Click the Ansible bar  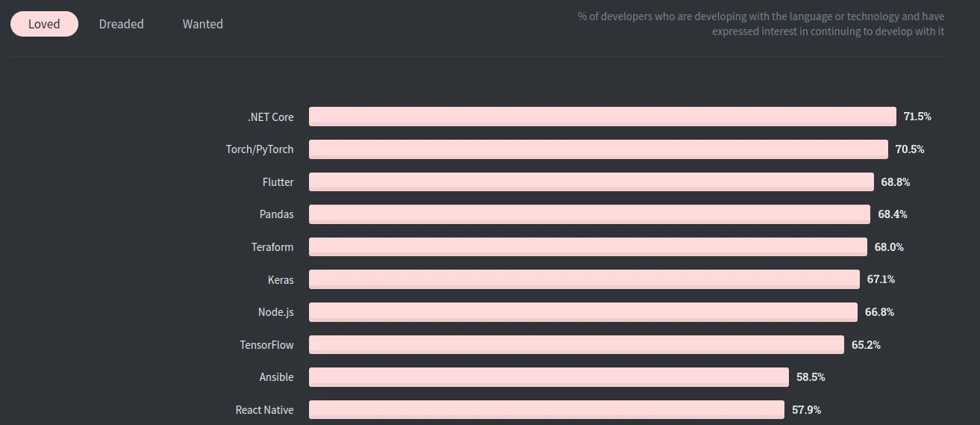tap(549, 377)
